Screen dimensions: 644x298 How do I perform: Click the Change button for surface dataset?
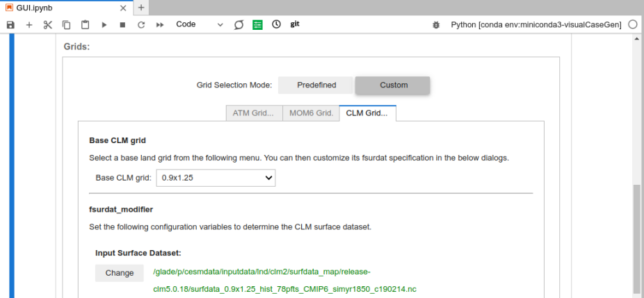point(119,273)
